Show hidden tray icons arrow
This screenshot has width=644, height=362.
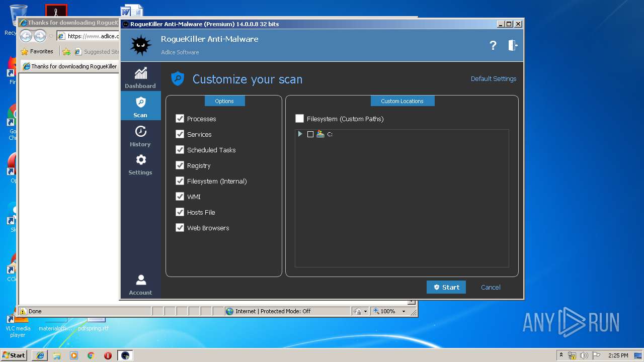tap(561, 355)
